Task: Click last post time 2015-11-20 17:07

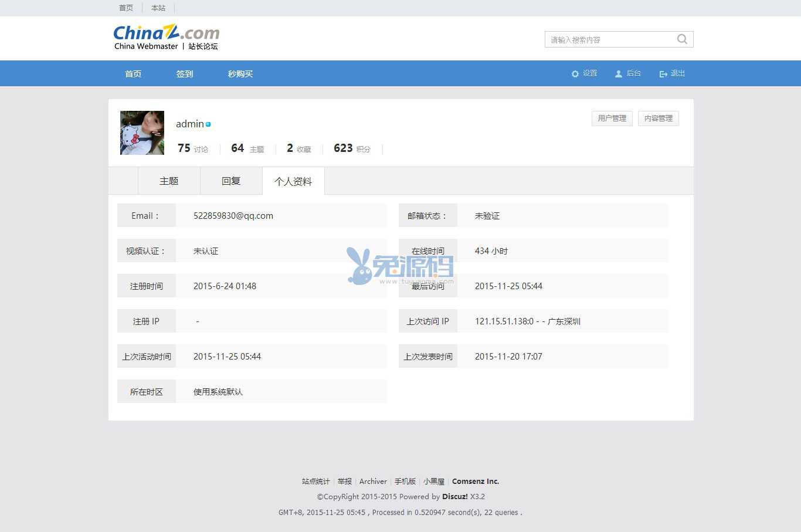Action: 508,357
